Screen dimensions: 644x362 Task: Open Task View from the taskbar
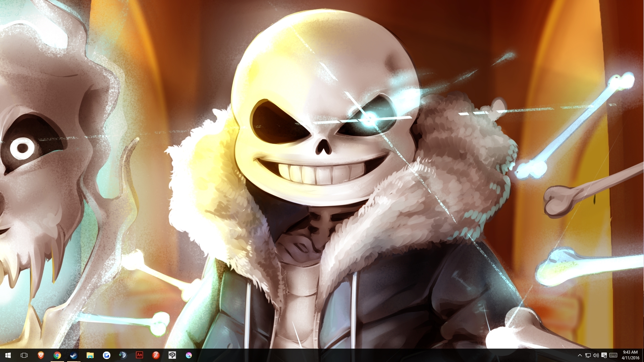pyautogui.click(x=24, y=355)
